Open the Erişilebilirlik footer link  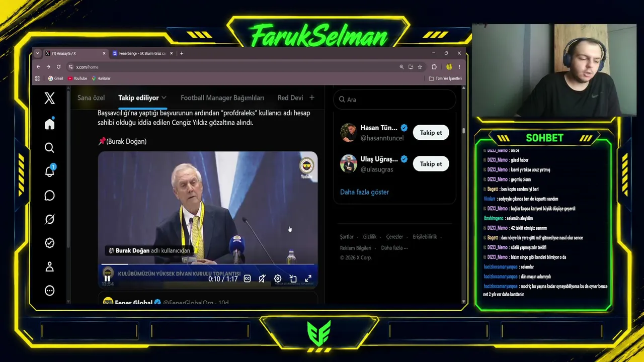pos(425,237)
